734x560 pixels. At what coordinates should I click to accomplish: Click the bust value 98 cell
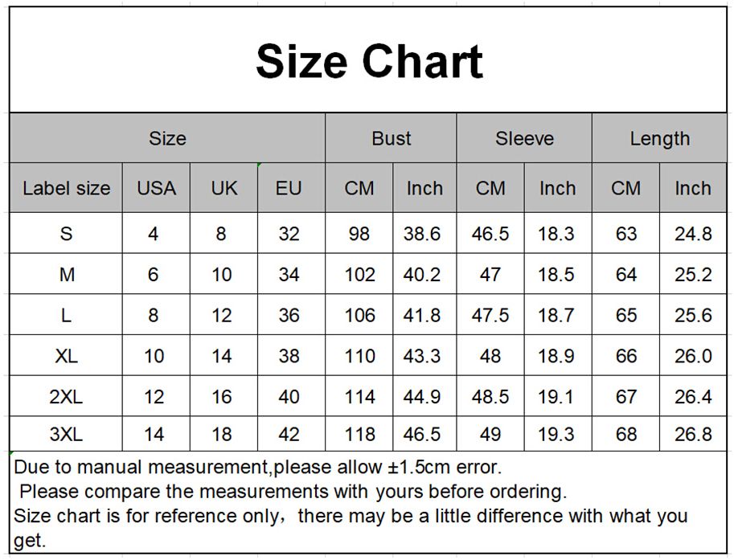(x=359, y=234)
